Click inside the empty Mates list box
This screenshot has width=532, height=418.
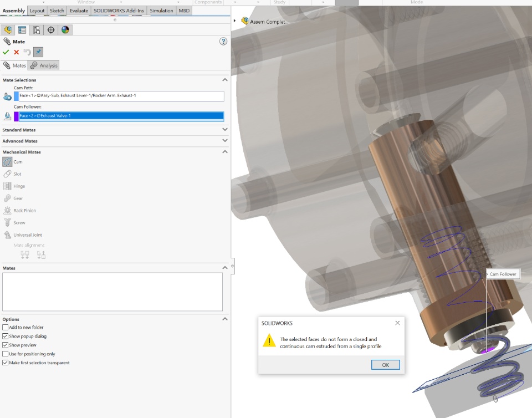[x=112, y=292]
